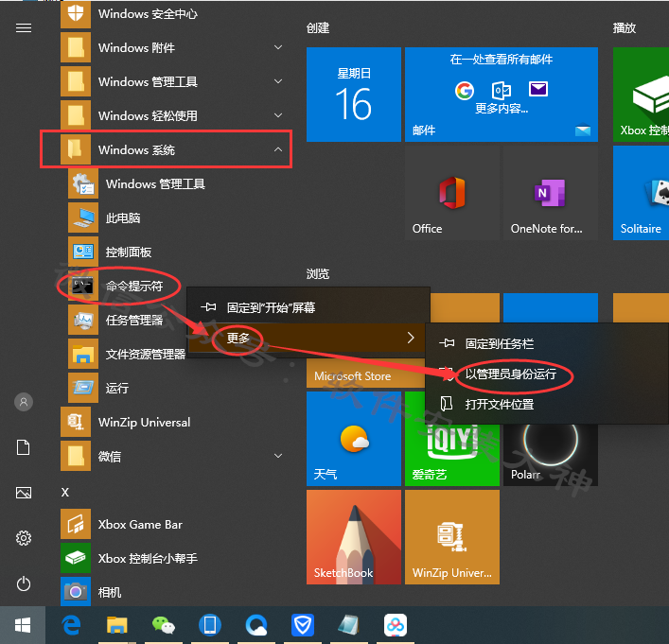Open the SketchBook tile

[354, 537]
